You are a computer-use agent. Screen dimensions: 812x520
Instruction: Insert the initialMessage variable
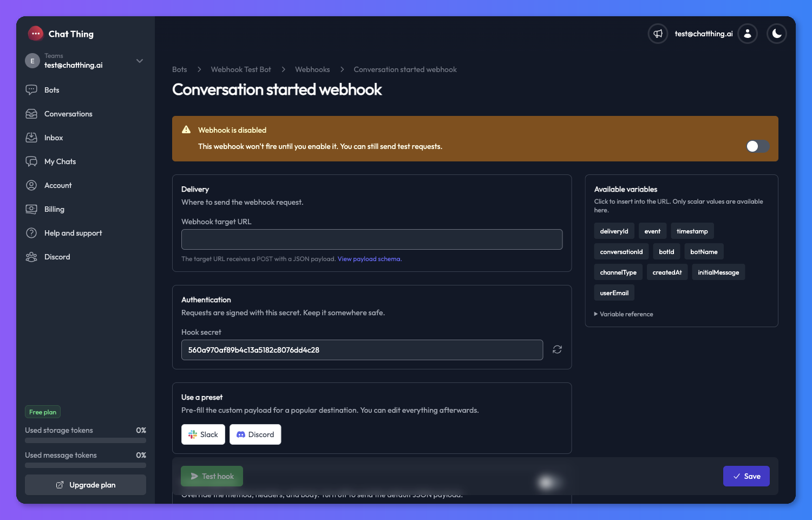point(718,272)
